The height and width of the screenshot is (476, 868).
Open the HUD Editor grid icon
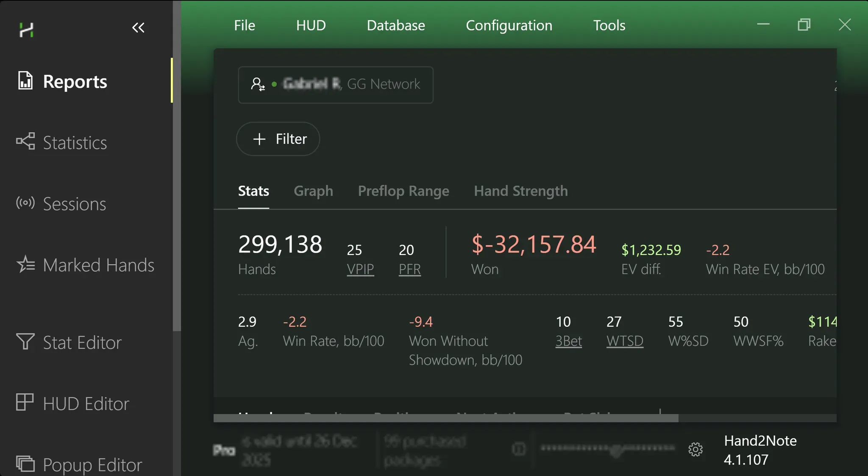coord(25,402)
